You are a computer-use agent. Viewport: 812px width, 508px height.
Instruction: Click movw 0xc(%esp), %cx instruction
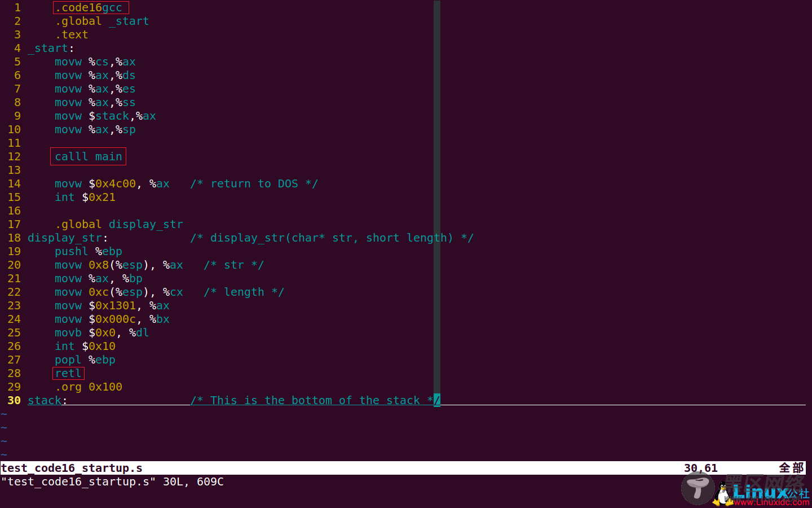(x=119, y=292)
